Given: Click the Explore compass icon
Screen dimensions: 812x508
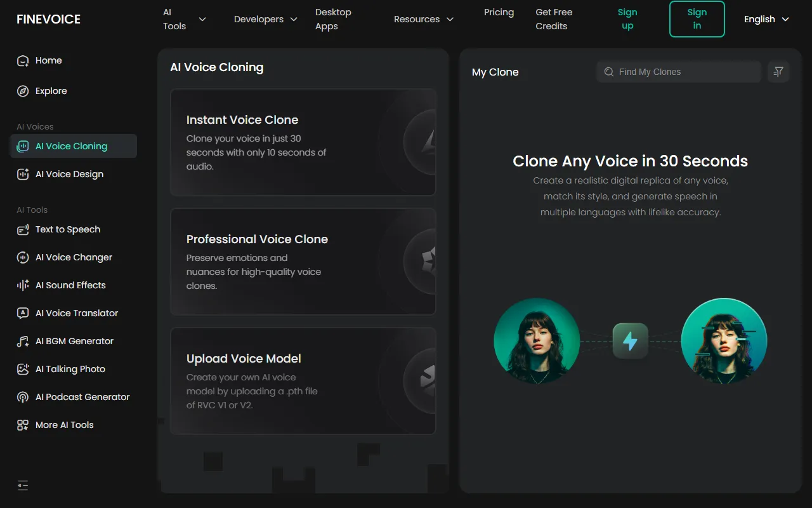Looking at the screenshot, I should (x=23, y=91).
